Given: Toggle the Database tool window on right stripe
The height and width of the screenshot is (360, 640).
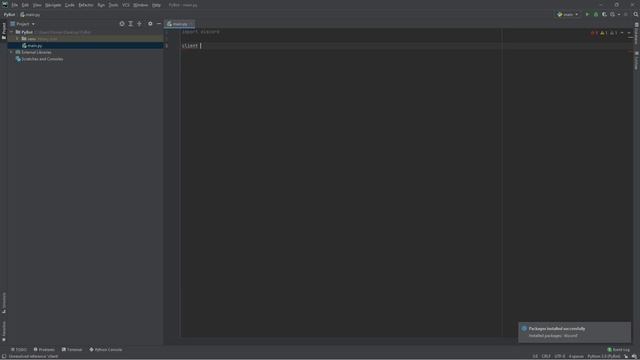Looking at the screenshot, I should click(636, 33).
